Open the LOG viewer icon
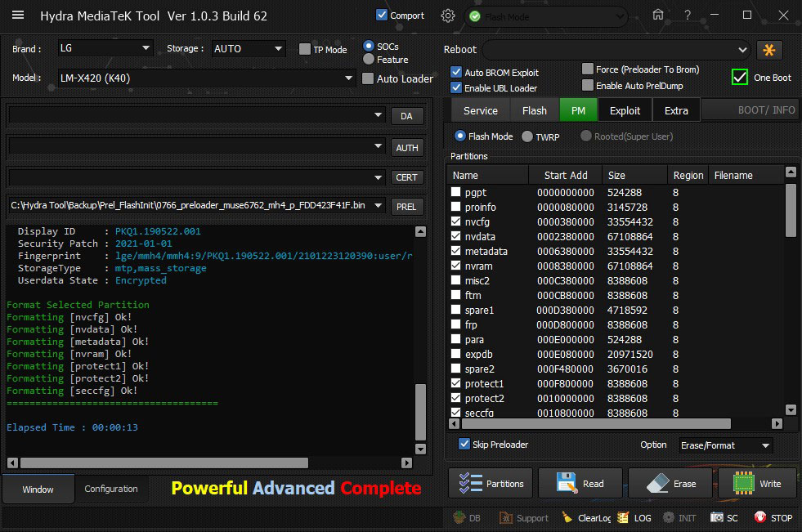This screenshot has width=802, height=532. (x=624, y=517)
